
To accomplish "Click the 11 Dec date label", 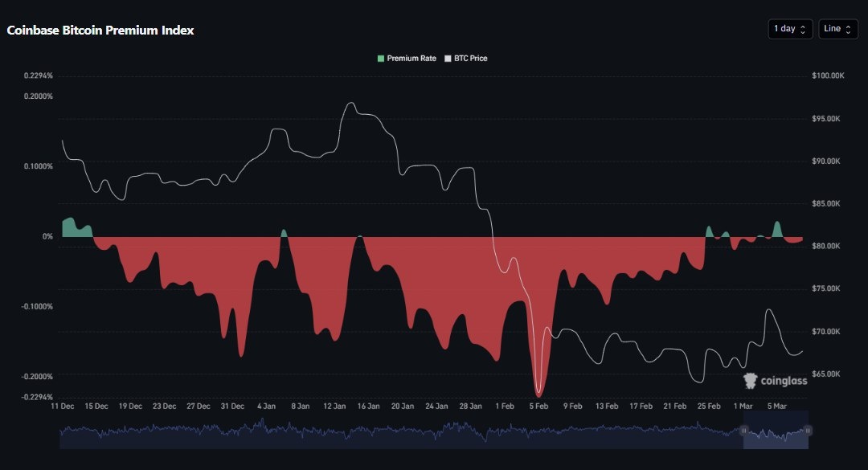I will coord(62,407).
